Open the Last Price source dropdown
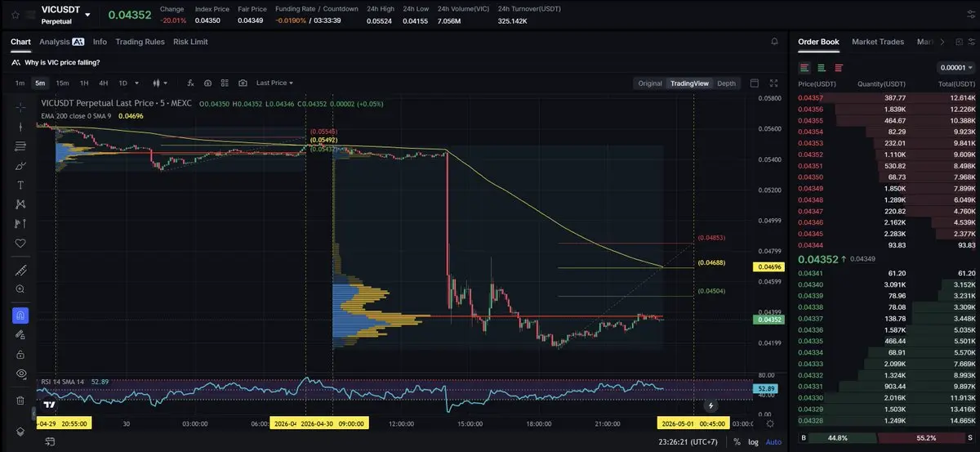The width and height of the screenshot is (980, 452). point(274,83)
